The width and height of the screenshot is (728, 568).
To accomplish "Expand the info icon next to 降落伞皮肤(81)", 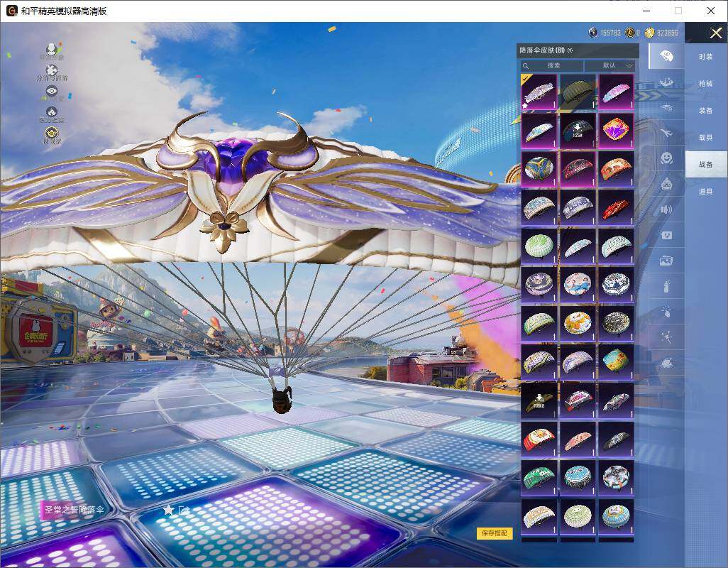I will pyautogui.click(x=570, y=50).
